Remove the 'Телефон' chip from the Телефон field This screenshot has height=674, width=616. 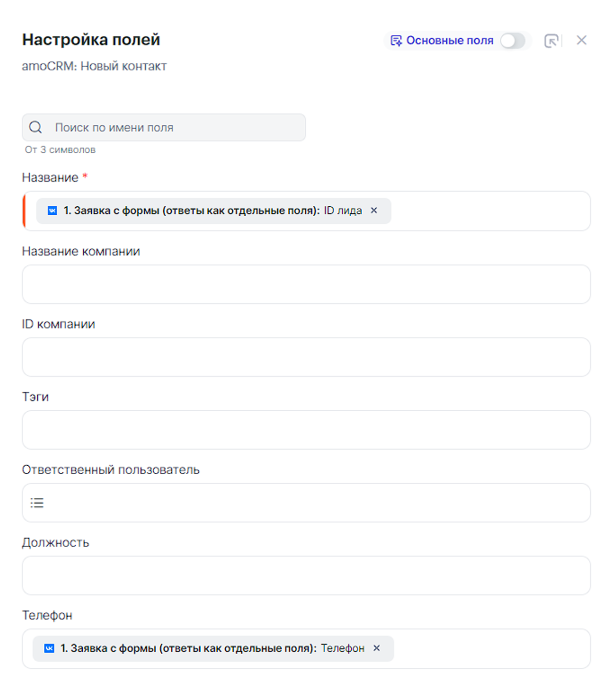click(x=377, y=648)
